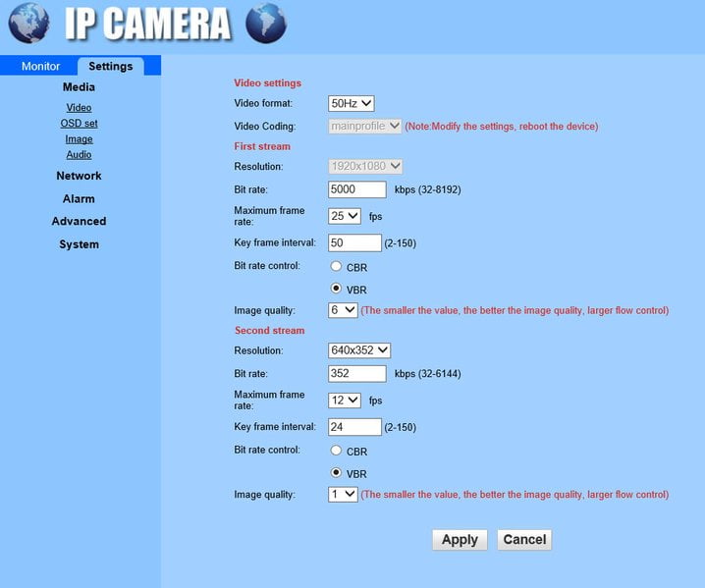Open the first stream image quality dropdown
Image resolution: width=705 pixels, height=588 pixels.
point(343,310)
